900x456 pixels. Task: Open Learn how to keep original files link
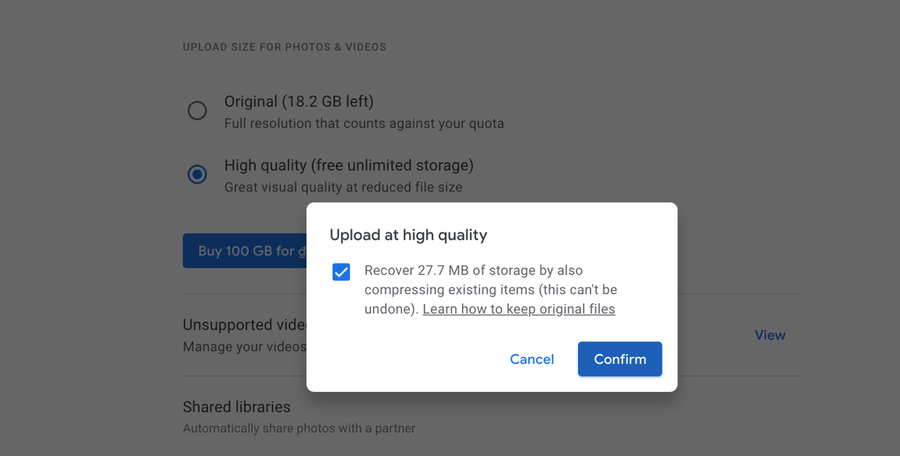click(x=518, y=309)
